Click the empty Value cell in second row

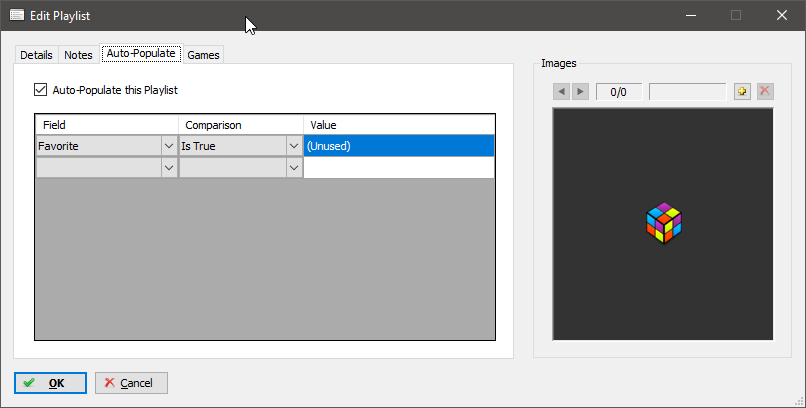pyautogui.click(x=399, y=168)
